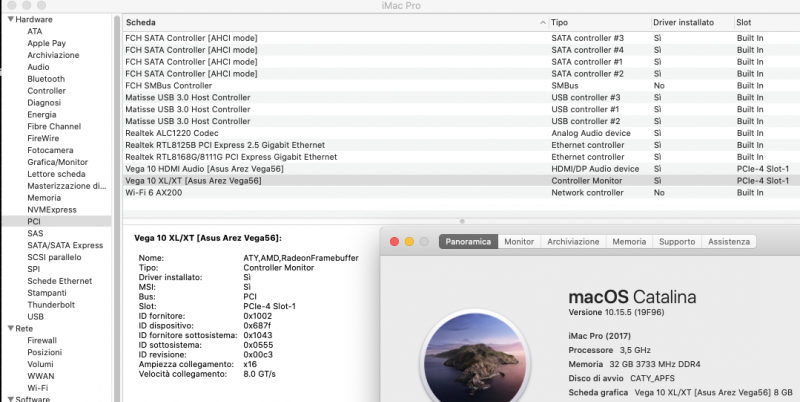This screenshot has height=402, width=800.
Task: Select Lettore scheda item
Action: (x=56, y=174)
